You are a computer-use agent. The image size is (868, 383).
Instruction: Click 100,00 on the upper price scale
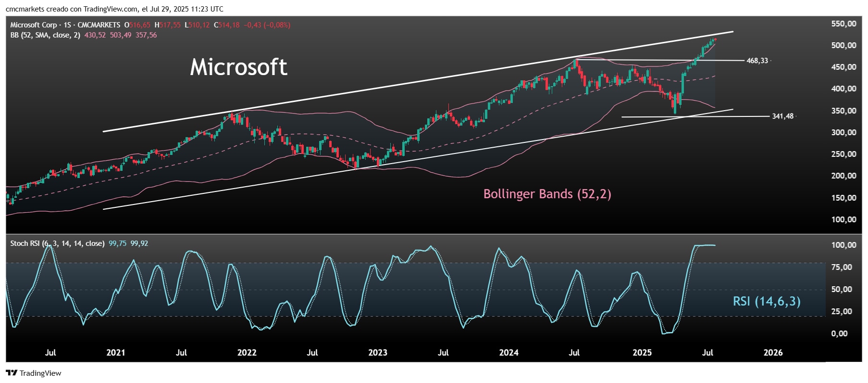point(844,219)
